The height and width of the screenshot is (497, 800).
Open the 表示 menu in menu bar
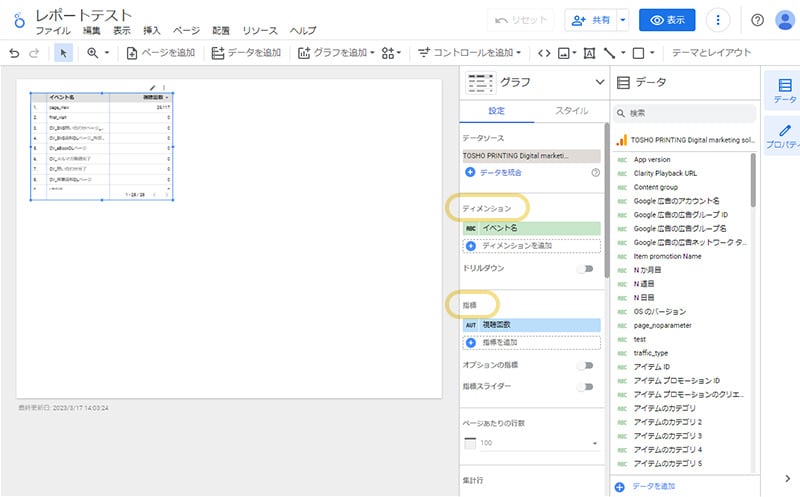pos(122,31)
